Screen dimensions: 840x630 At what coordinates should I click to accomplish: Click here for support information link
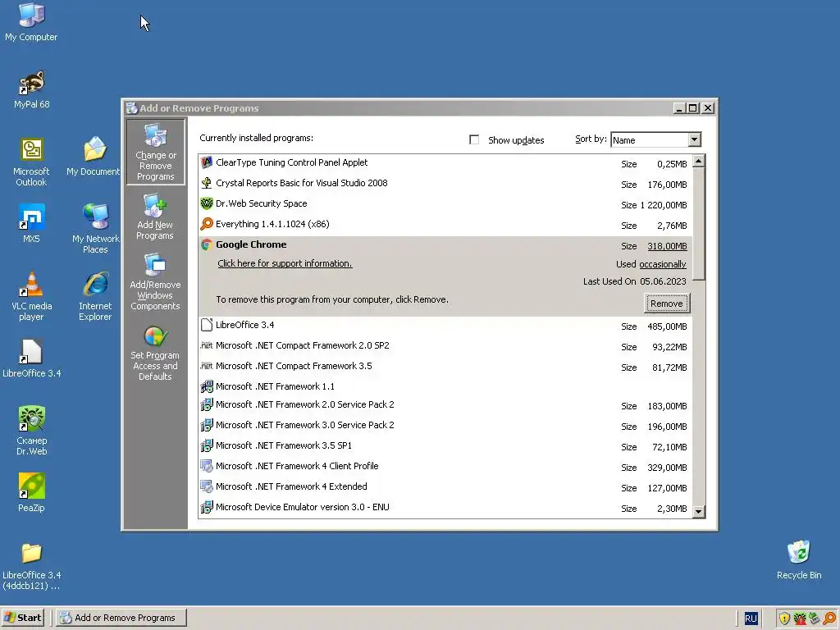[x=285, y=263]
